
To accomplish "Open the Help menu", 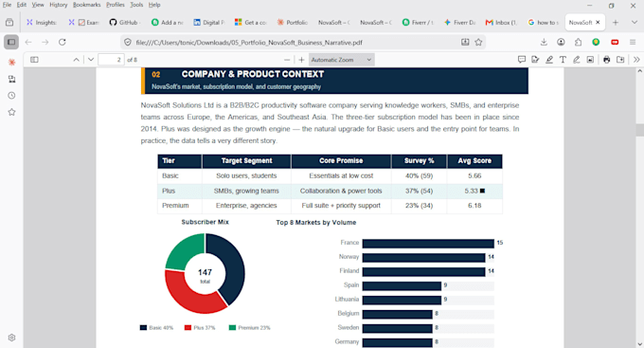I will tap(154, 5).
